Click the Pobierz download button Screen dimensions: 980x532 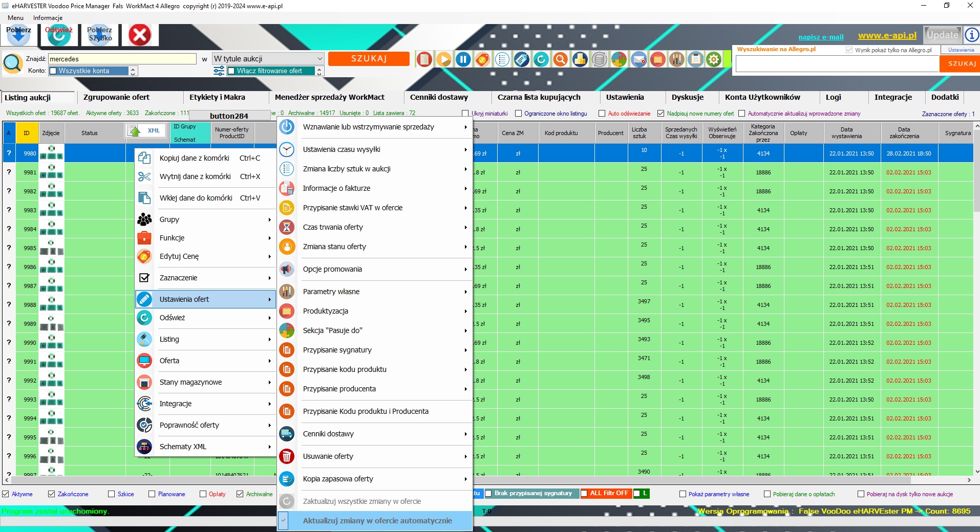(x=18, y=35)
